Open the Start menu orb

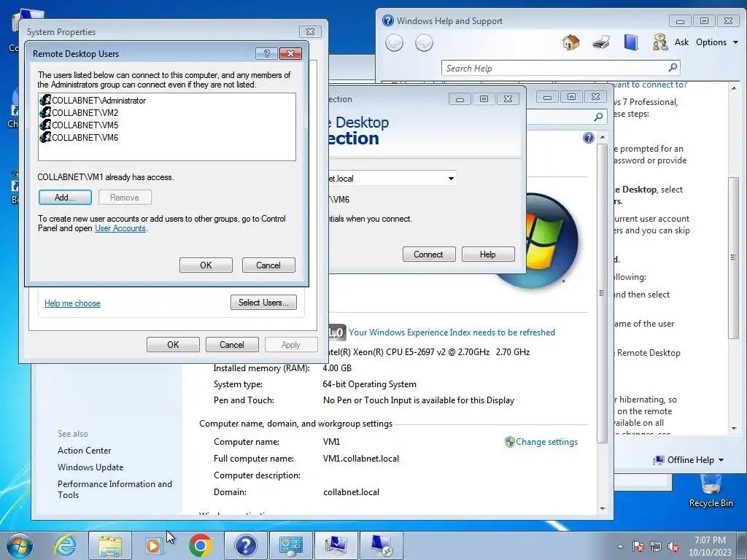[x=20, y=545]
